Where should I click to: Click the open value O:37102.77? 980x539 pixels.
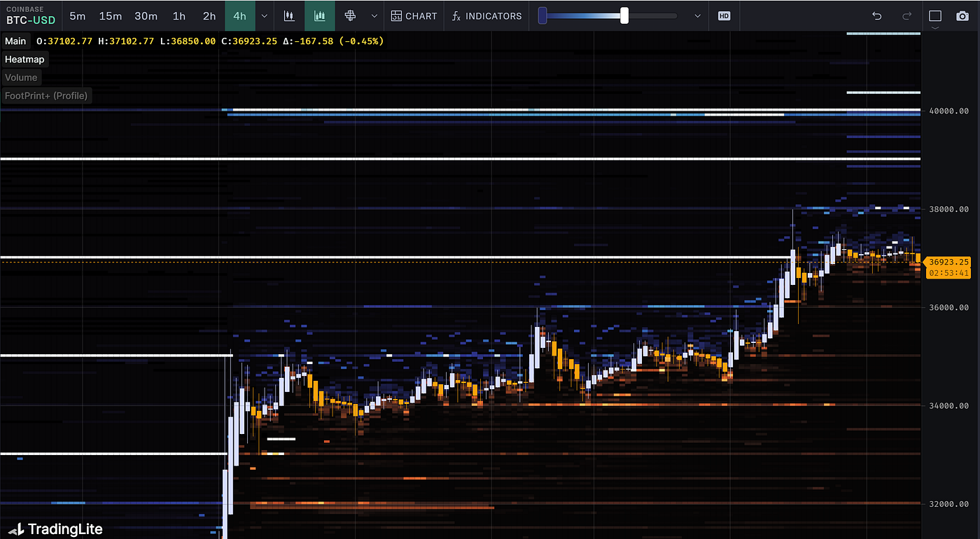pos(64,41)
